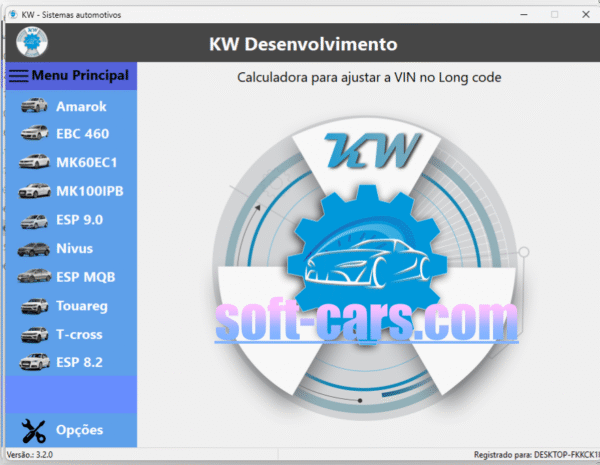Minimize the KW window
600x465 pixels.
point(524,15)
